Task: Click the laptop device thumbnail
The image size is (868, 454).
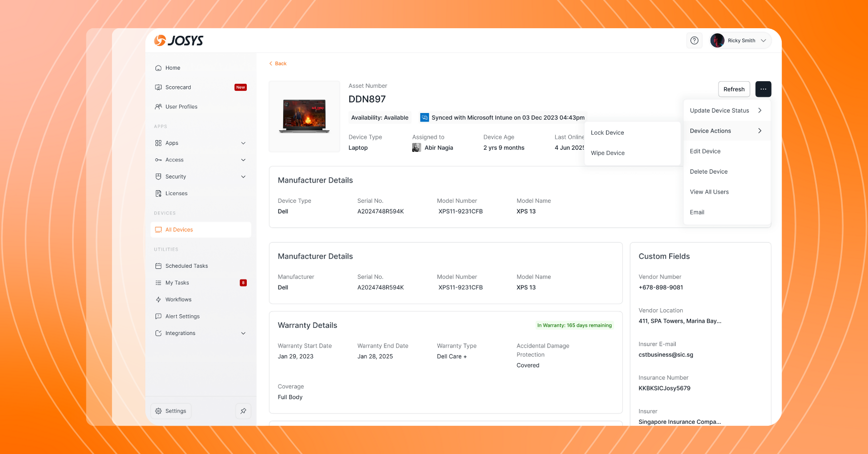Action: pos(304,117)
